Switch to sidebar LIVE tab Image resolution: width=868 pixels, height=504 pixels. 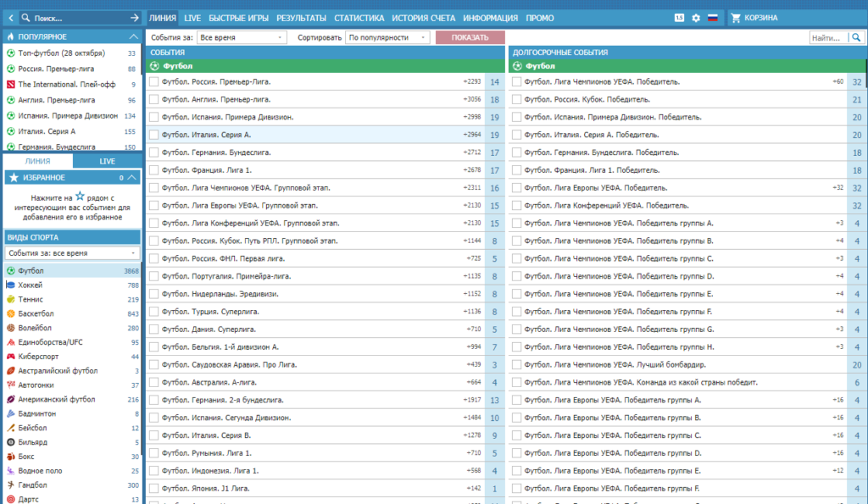[108, 162]
